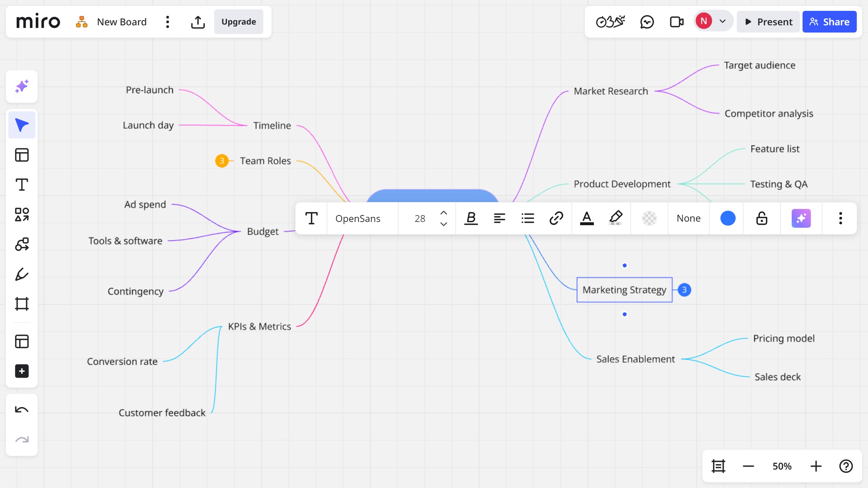Click the Upgrade button
This screenshot has width=868, height=488.
click(239, 22)
